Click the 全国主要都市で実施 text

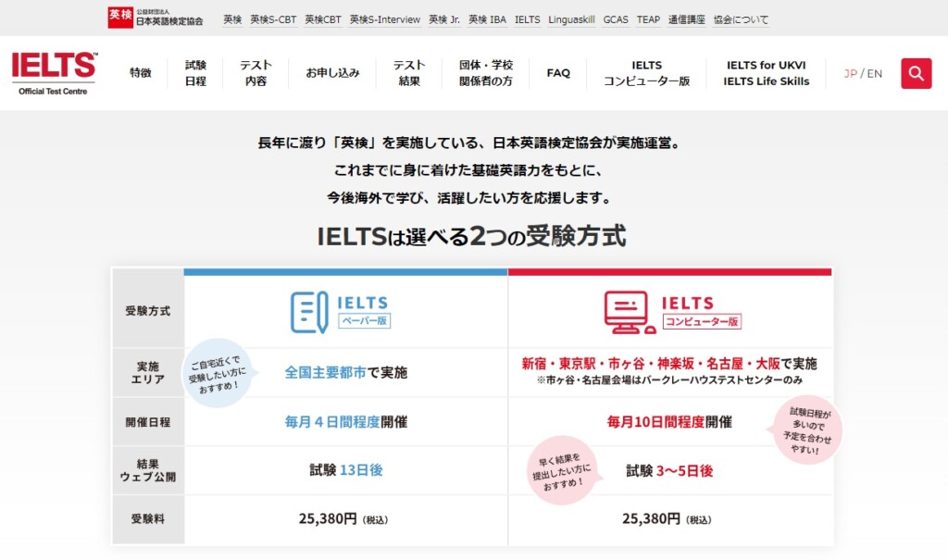(x=346, y=372)
